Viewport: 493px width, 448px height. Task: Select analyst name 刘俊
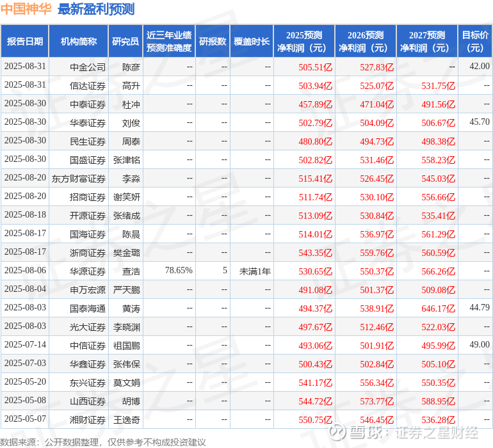pos(131,123)
